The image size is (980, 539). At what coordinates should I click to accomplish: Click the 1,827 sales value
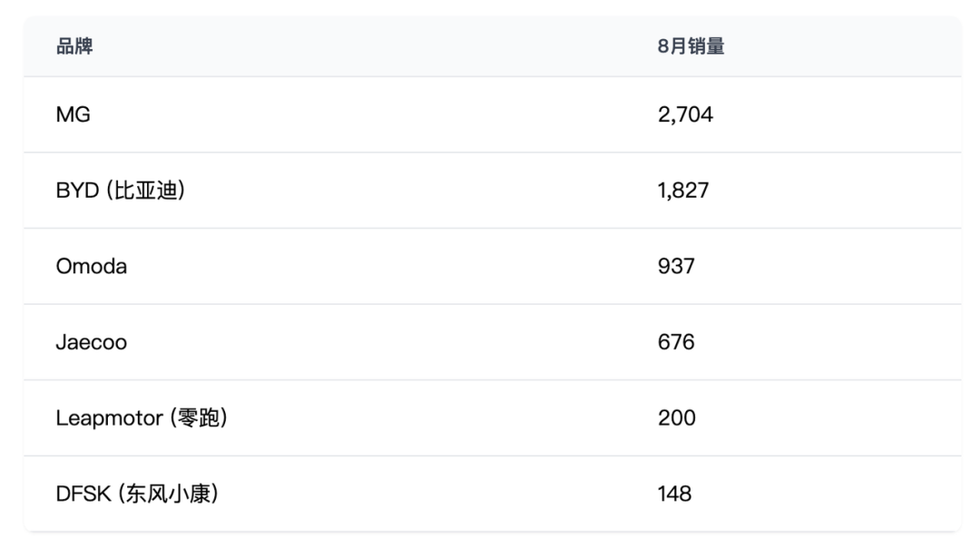coord(683,191)
